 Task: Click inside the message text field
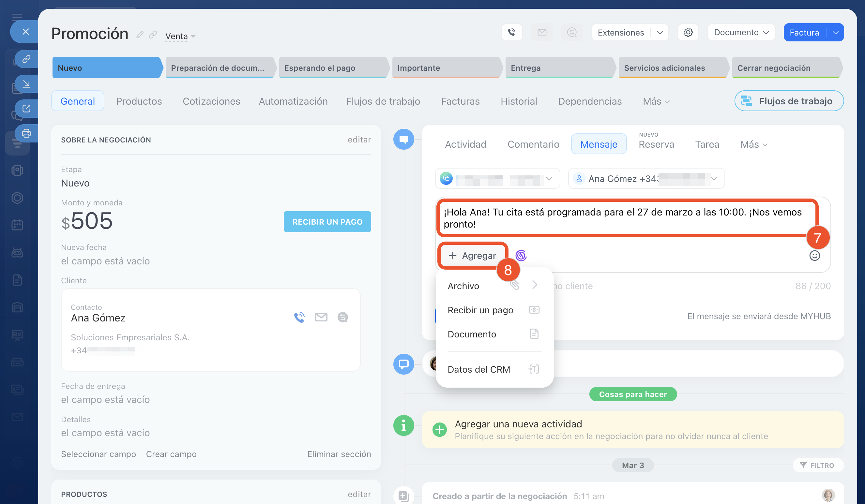pos(622,218)
